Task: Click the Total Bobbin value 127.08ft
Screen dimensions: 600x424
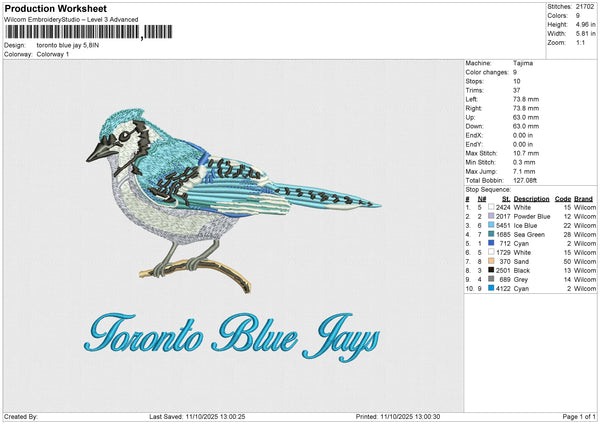Action: click(525, 180)
